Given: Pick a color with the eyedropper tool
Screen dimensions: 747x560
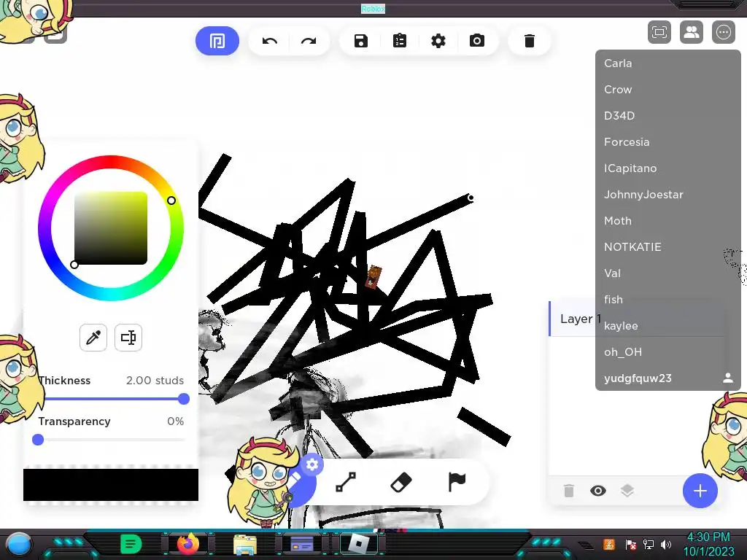Looking at the screenshot, I should pos(93,338).
